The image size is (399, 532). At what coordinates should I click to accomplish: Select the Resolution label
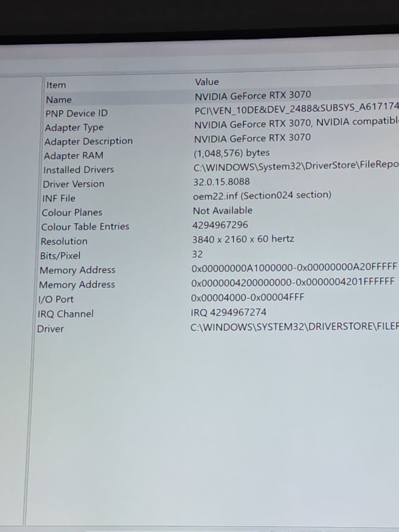click(x=64, y=241)
